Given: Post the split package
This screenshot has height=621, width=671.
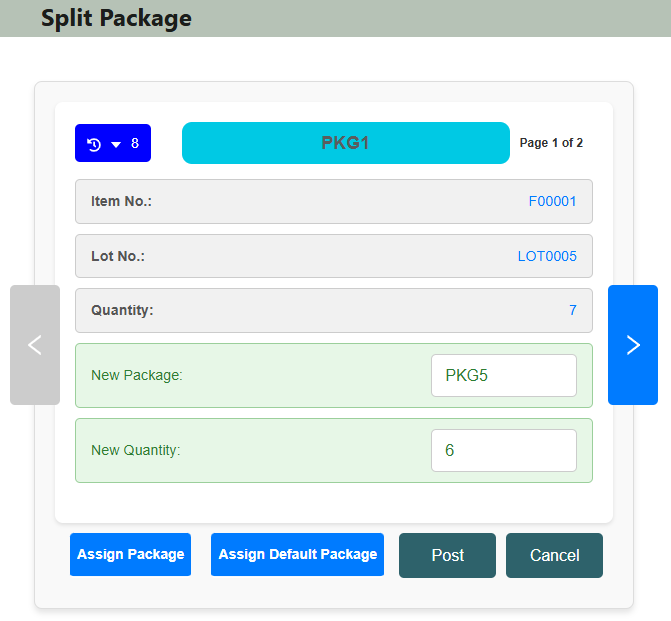Looking at the screenshot, I should pyautogui.click(x=447, y=555).
